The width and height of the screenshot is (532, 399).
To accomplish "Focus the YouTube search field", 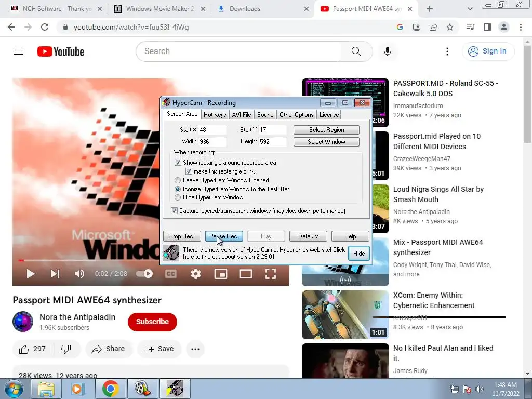I will [x=238, y=51].
